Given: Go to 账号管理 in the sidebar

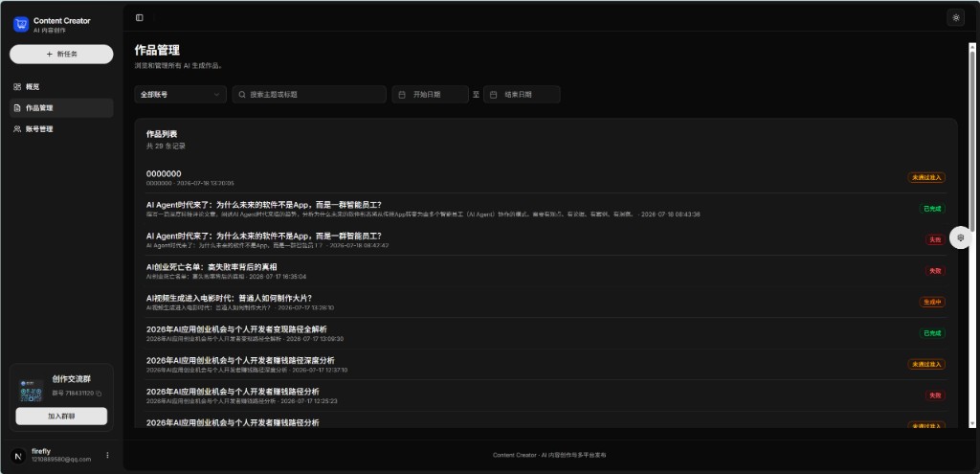Looking at the screenshot, I should point(61,129).
